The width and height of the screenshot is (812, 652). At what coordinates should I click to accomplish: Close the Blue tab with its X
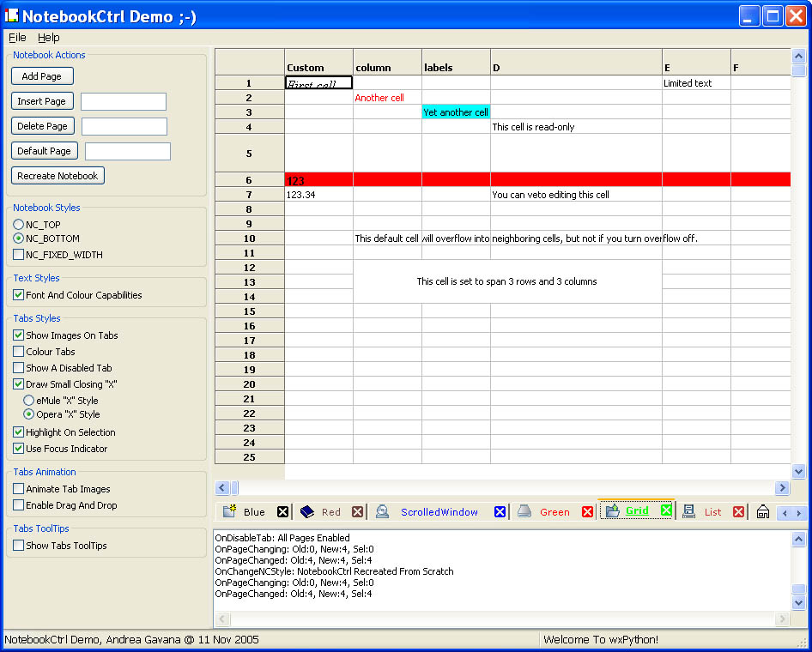point(282,512)
